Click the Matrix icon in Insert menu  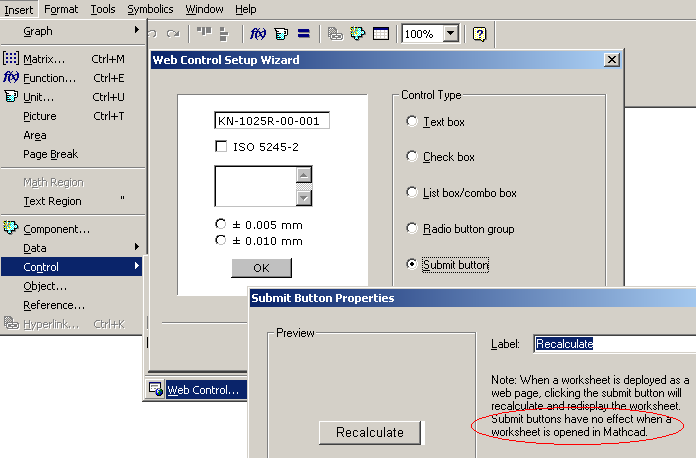(x=11, y=58)
